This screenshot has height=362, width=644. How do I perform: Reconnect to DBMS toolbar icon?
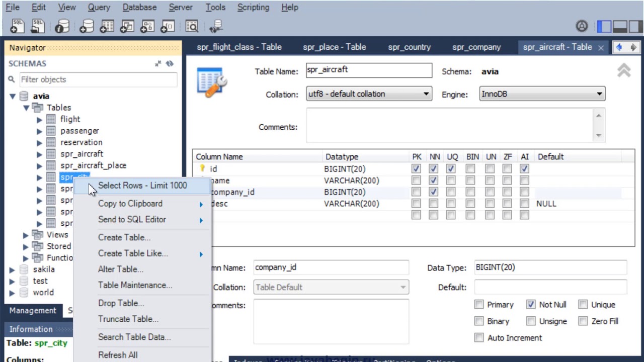(216, 26)
